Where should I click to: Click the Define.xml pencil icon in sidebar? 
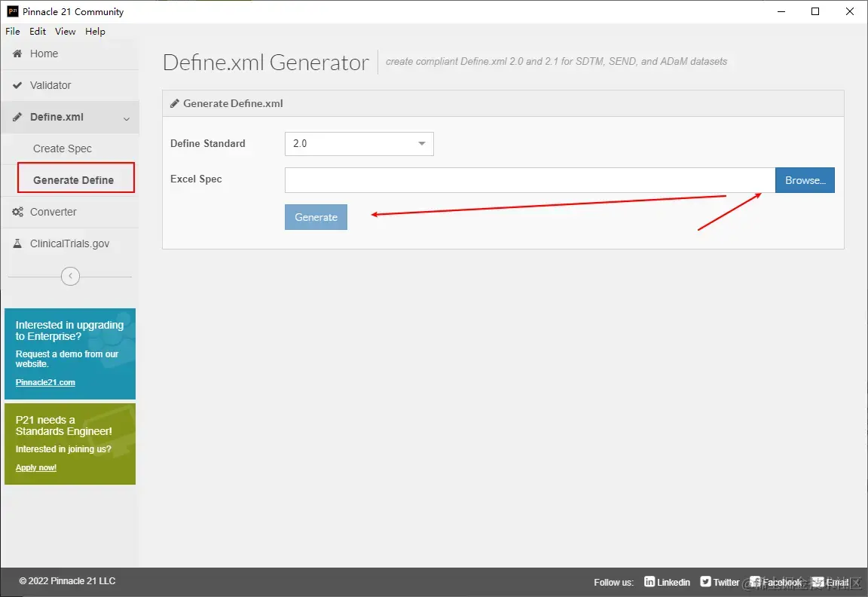[17, 117]
